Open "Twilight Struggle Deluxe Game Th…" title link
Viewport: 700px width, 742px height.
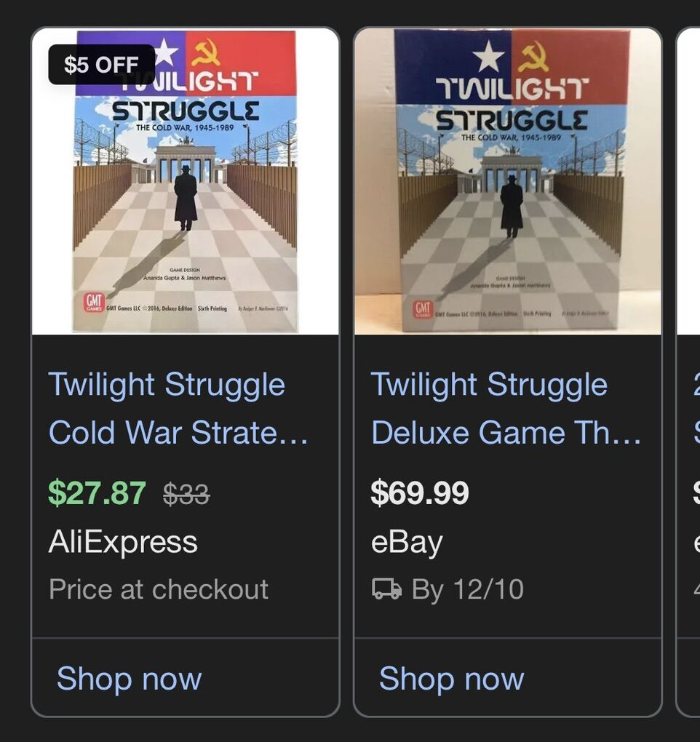coord(506,409)
